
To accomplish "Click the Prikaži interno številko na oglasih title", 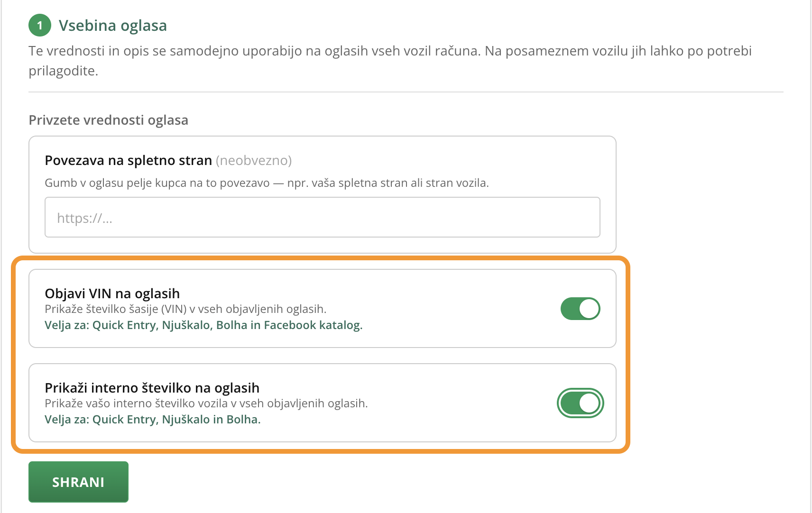I will click(152, 388).
